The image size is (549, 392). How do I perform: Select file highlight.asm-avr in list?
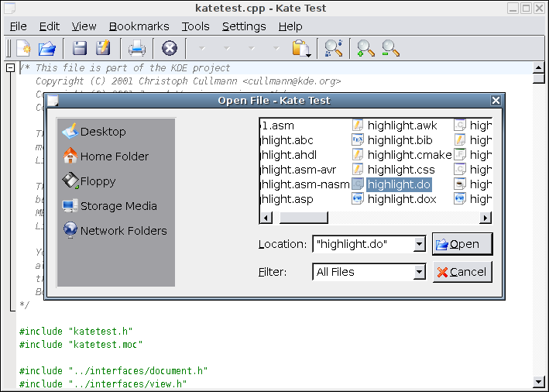(x=298, y=170)
